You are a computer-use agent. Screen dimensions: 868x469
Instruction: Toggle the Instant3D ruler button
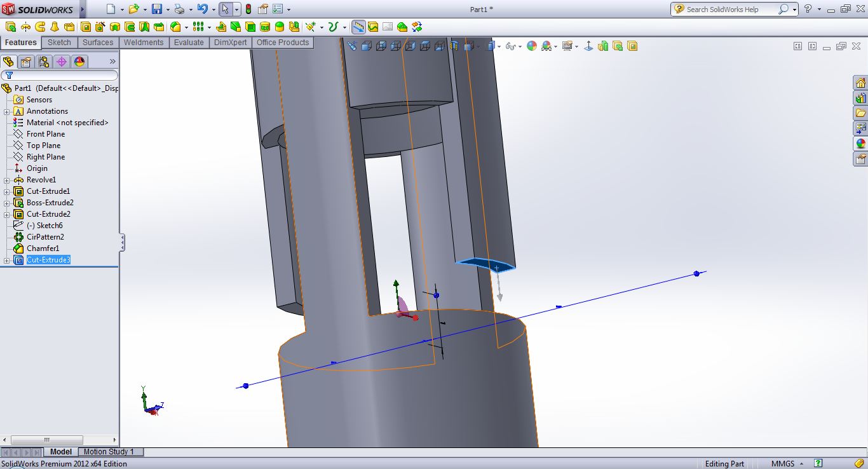pyautogui.click(x=358, y=27)
